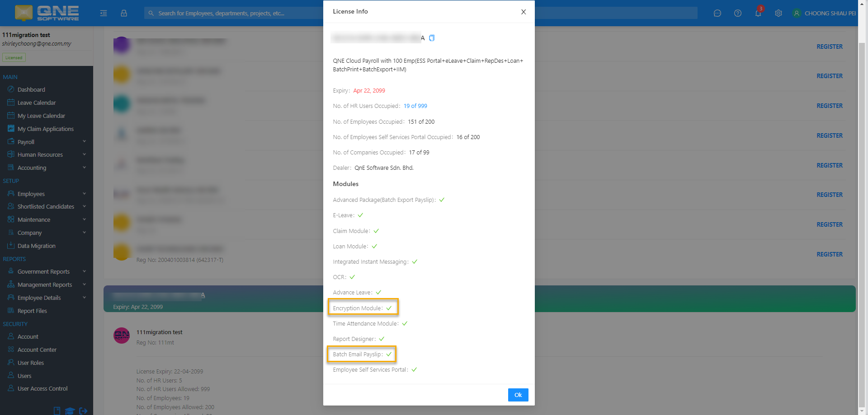Click 111migration test company avatar
This screenshot has width=868, height=415.
pyautogui.click(x=122, y=336)
